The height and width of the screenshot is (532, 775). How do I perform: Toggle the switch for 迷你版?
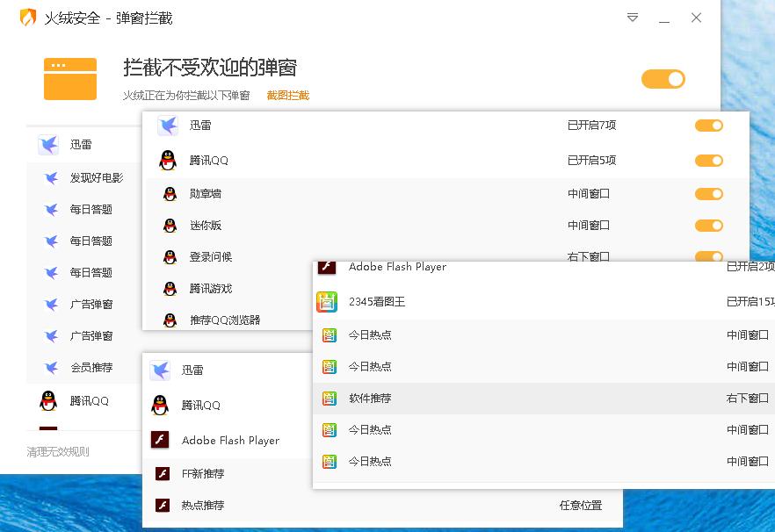(x=708, y=225)
